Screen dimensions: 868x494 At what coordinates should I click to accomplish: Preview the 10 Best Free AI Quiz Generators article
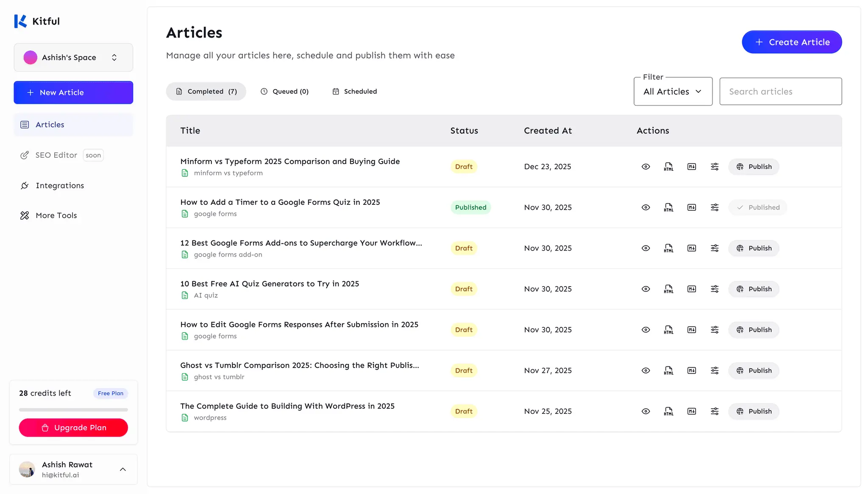[645, 289]
